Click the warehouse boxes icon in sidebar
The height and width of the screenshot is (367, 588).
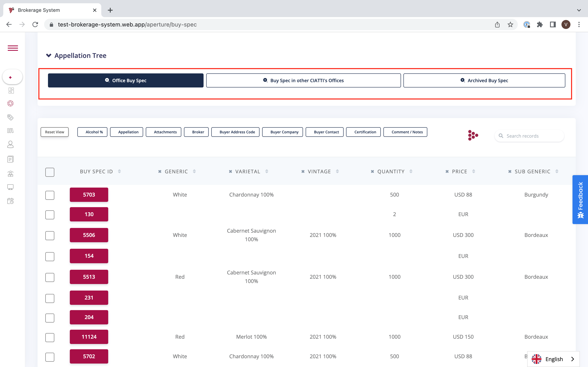(x=10, y=174)
